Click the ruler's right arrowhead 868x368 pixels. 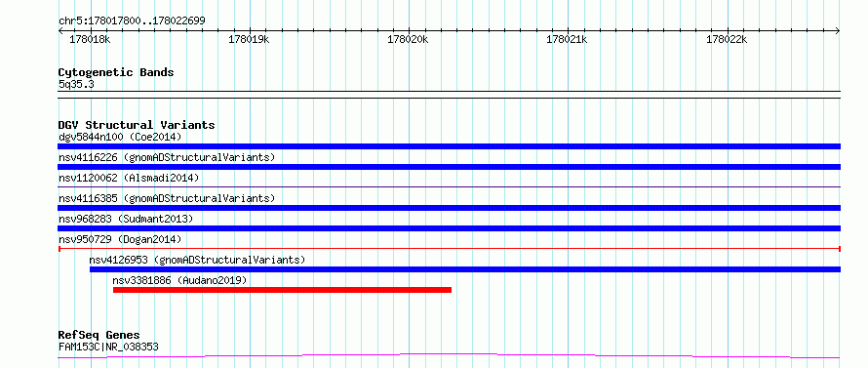tap(838, 30)
